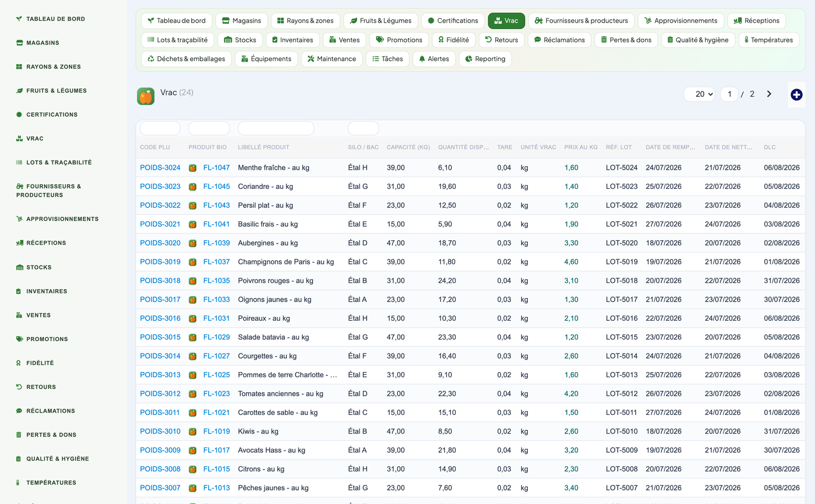This screenshot has height=504, width=815.
Task: Go to next page with chevron arrow
Action: coord(769,94)
